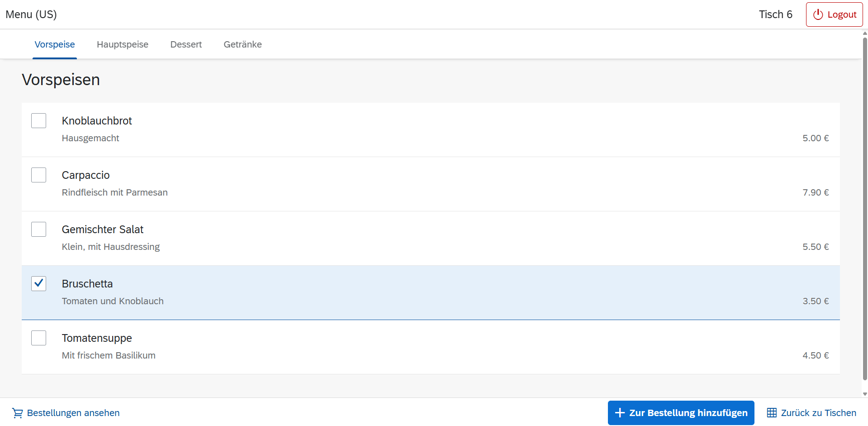Open the Dessert tab
The image size is (868, 426).
coord(186,44)
